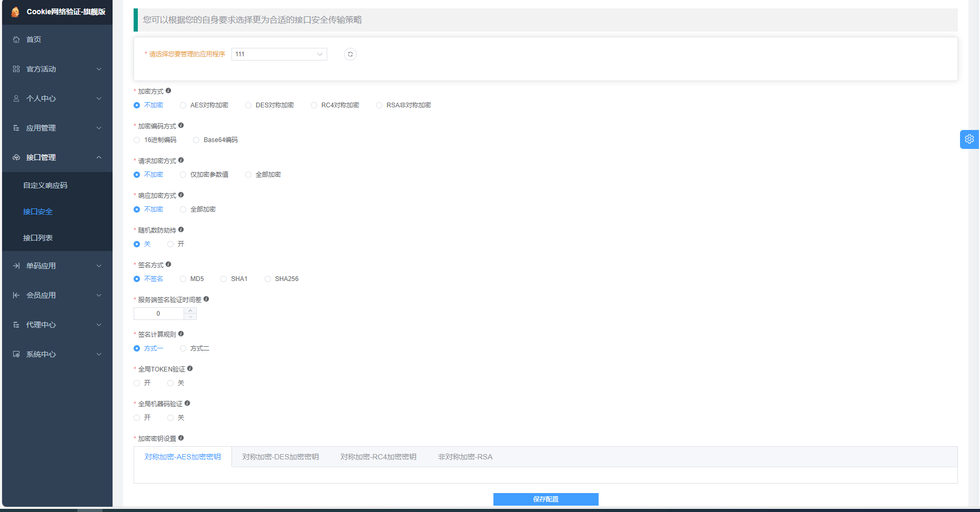Expand the 官方活动 sidebar menu
The width and height of the screenshot is (980, 512).
pos(57,69)
